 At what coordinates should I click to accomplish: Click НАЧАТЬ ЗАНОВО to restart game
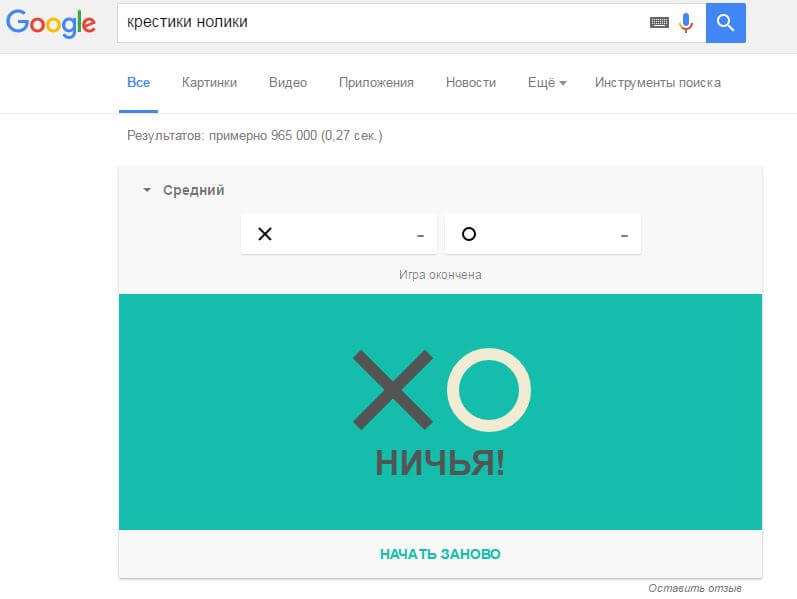point(440,554)
